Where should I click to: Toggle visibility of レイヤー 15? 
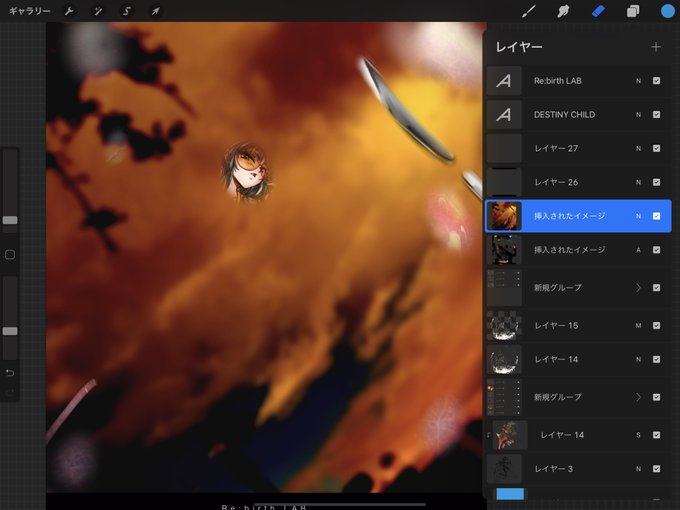[656, 325]
